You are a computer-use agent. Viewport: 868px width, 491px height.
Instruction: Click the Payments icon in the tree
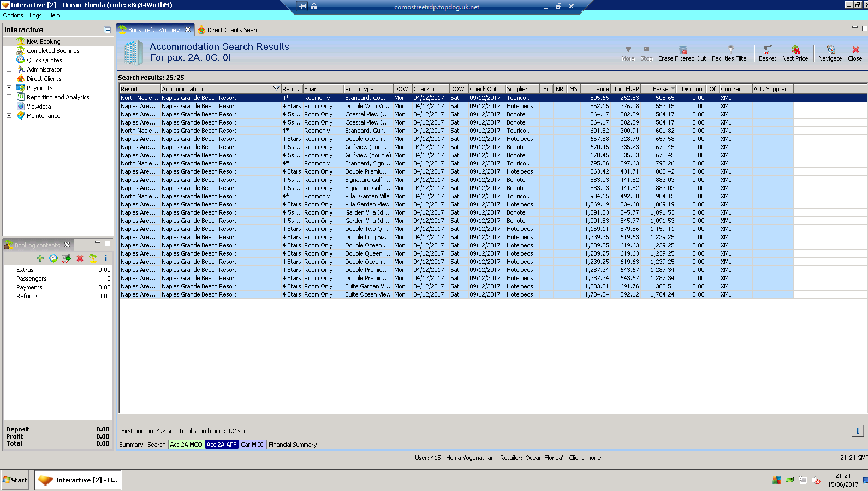coord(21,88)
